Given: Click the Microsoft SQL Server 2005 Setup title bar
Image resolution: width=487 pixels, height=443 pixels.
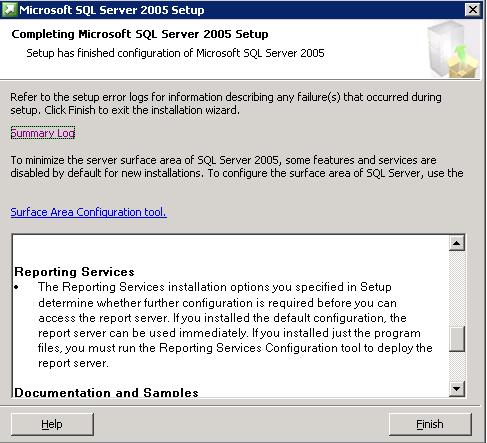Looking at the screenshot, I should click(x=233, y=10).
